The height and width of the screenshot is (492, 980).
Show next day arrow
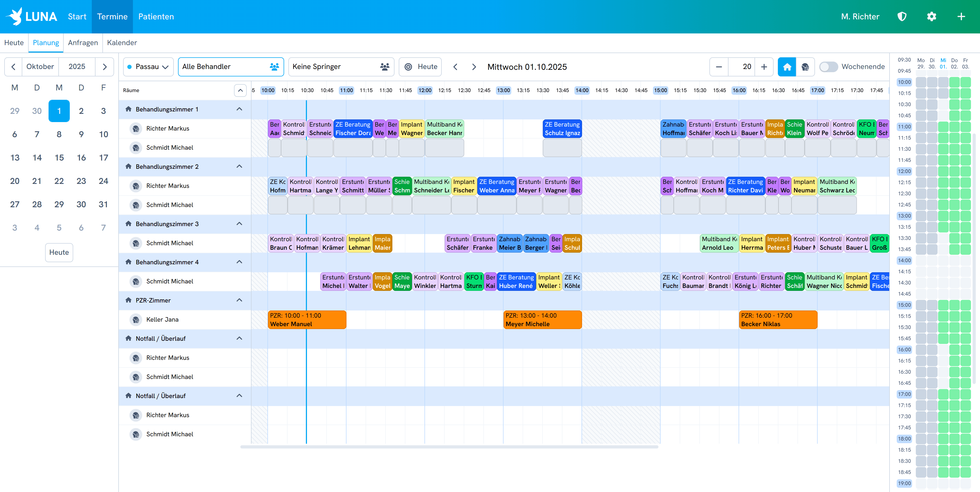[x=474, y=67]
